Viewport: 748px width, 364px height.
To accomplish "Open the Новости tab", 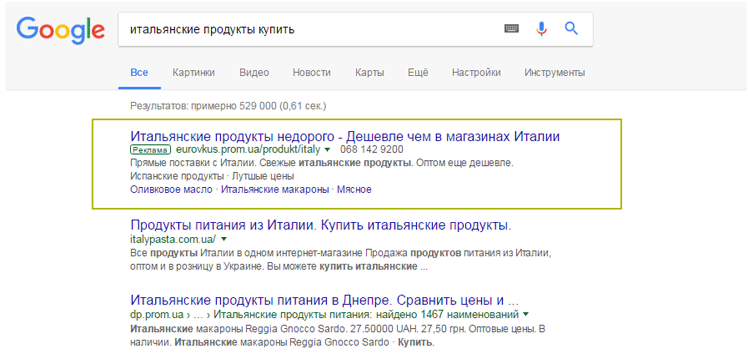I will pyautogui.click(x=312, y=73).
